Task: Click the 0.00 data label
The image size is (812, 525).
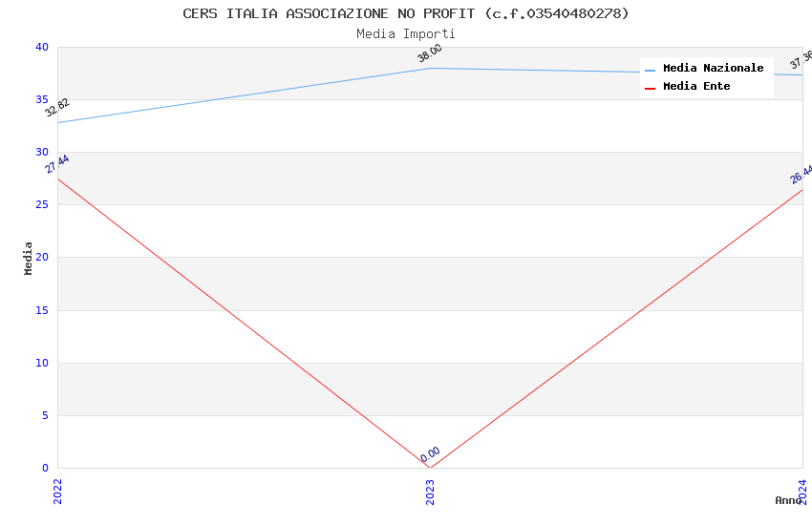Action: pyautogui.click(x=430, y=454)
